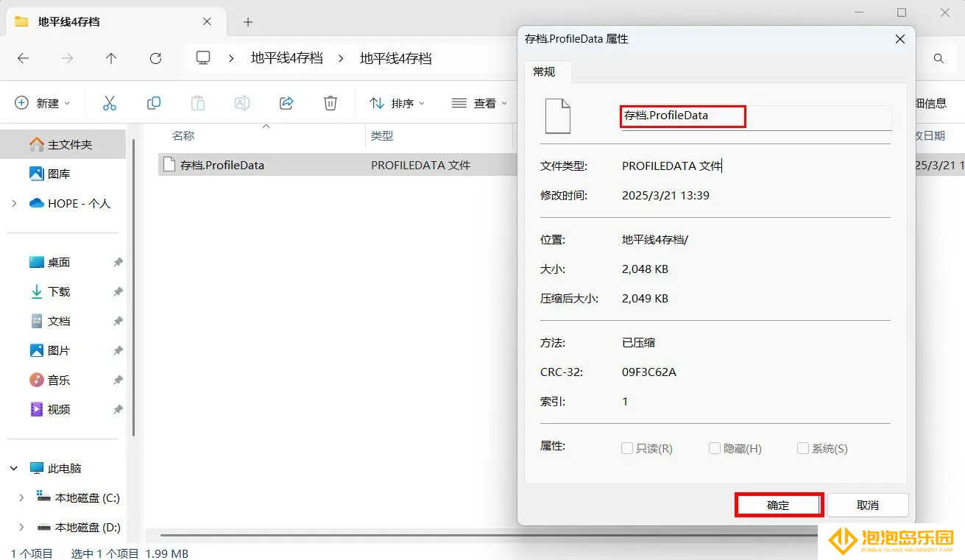Select Local Disk (D:) in sidebar
965x560 pixels.
tap(78, 527)
